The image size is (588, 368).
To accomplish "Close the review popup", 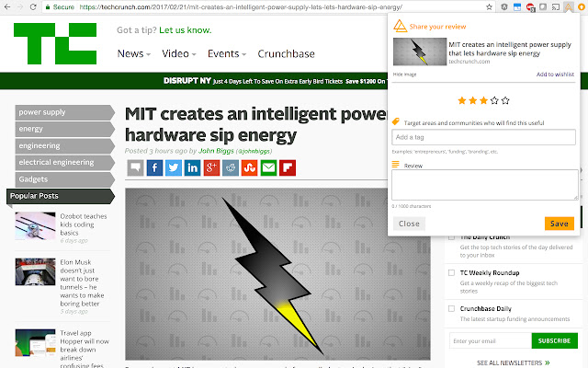I will [409, 224].
